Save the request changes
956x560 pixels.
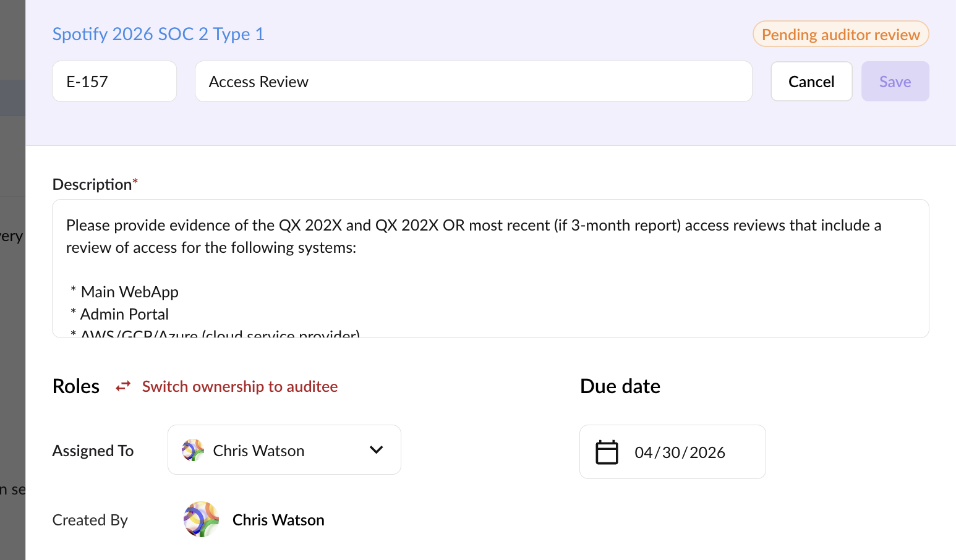click(895, 82)
